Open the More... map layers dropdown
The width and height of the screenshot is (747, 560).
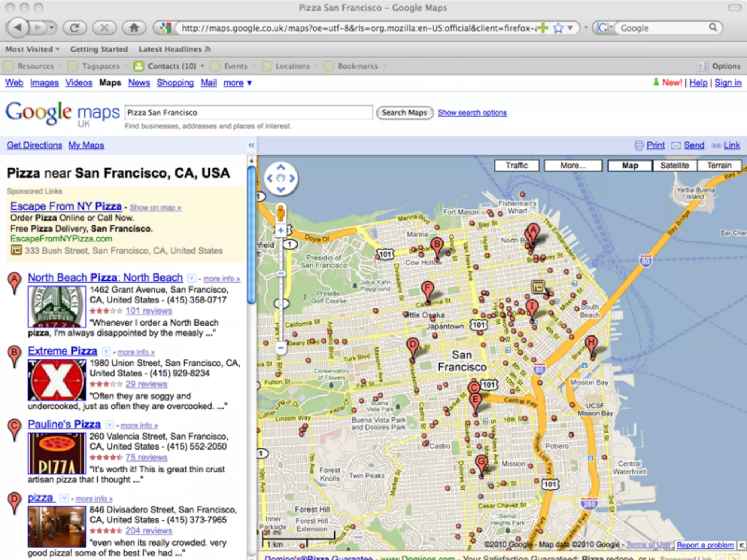[x=573, y=166]
